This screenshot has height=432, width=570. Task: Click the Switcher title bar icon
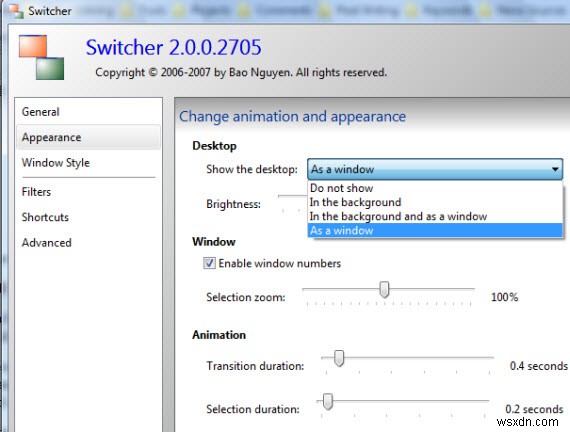tap(16, 11)
